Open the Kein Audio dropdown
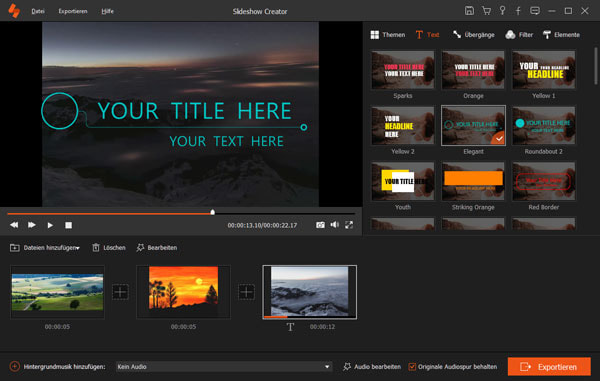The image size is (600, 381). click(224, 366)
